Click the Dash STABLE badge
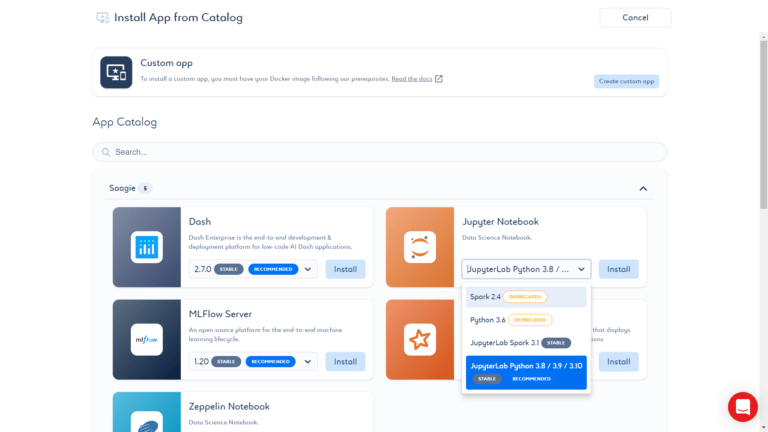Image resolution: width=768 pixels, height=432 pixels. tap(229, 269)
